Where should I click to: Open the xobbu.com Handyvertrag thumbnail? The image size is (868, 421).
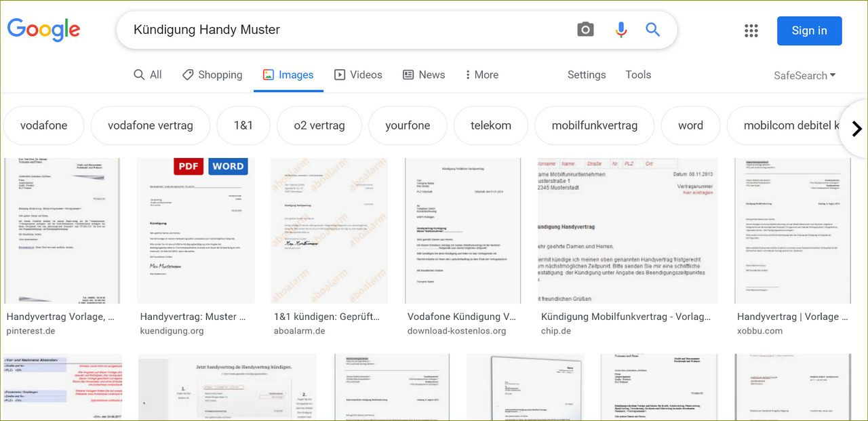(793, 230)
